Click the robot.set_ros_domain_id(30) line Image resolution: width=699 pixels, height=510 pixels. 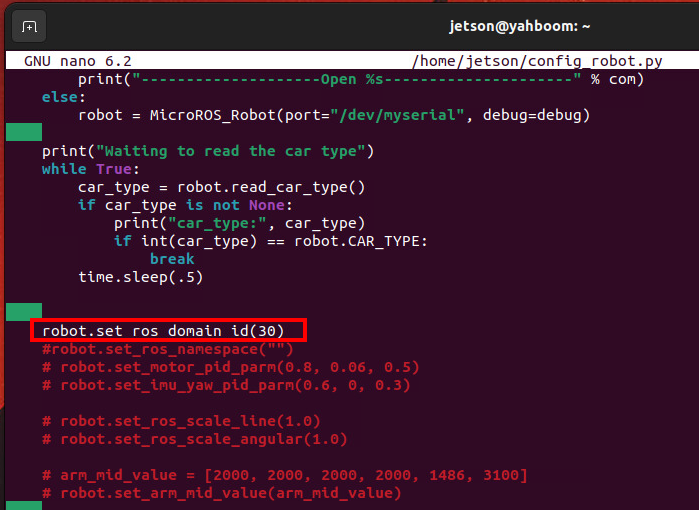click(x=163, y=331)
